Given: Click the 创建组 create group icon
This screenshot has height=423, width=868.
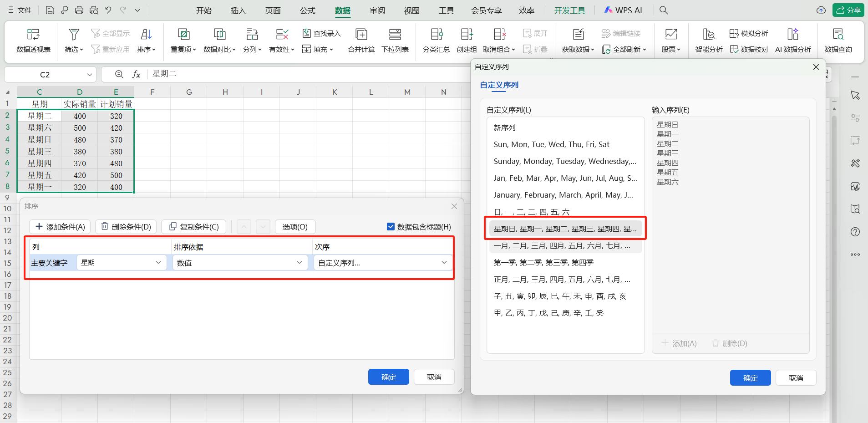Looking at the screenshot, I should point(467,35).
